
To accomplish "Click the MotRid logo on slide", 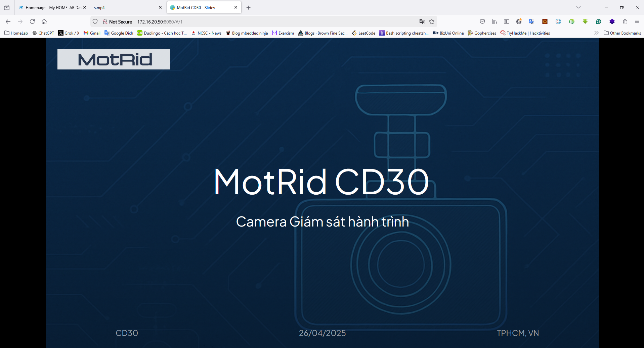I will coord(114,59).
